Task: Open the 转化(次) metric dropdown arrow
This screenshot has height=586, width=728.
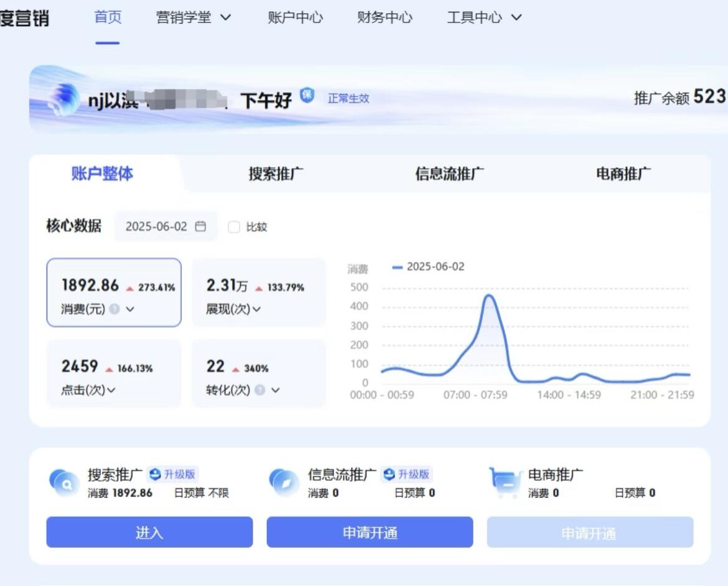Action: click(276, 390)
